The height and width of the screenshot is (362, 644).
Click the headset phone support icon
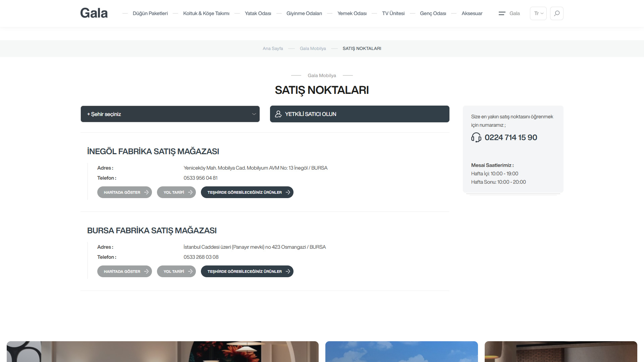pyautogui.click(x=476, y=137)
